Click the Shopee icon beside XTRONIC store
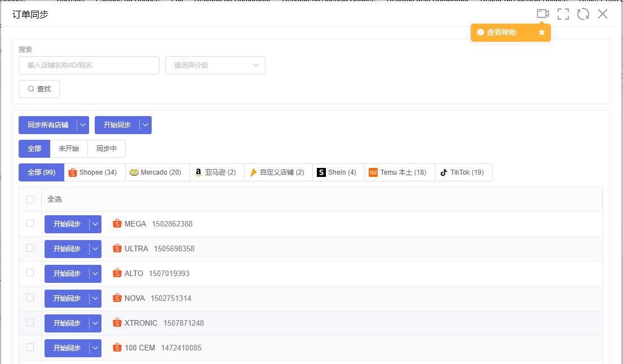This screenshot has height=364, width=623. (117, 323)
